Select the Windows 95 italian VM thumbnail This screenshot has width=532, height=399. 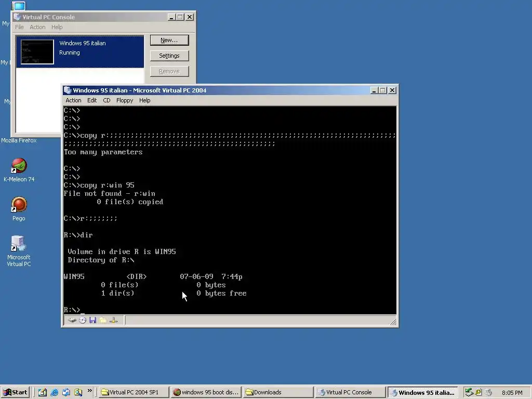point(37,51)
